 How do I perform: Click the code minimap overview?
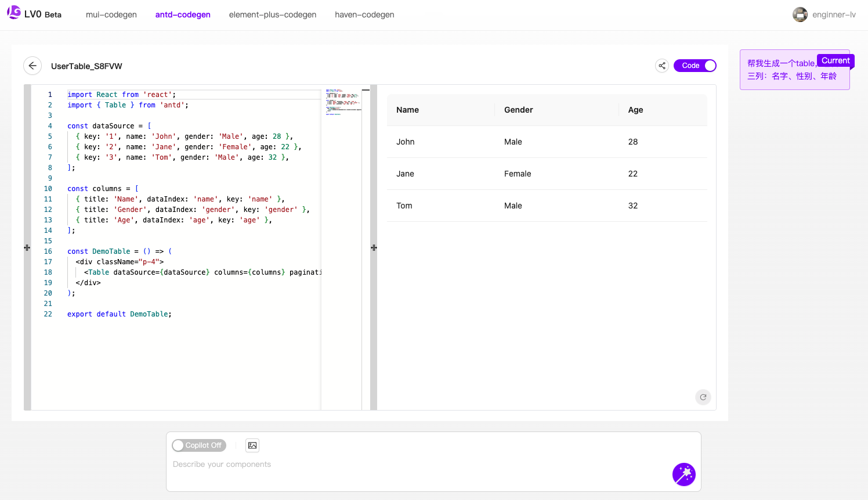(342, 102)
